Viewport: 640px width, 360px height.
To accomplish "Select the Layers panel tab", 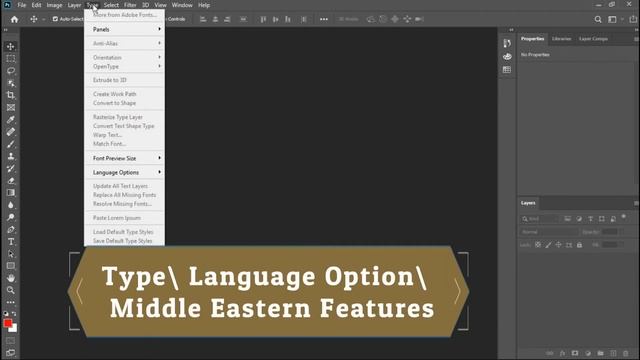I will 528,203.
